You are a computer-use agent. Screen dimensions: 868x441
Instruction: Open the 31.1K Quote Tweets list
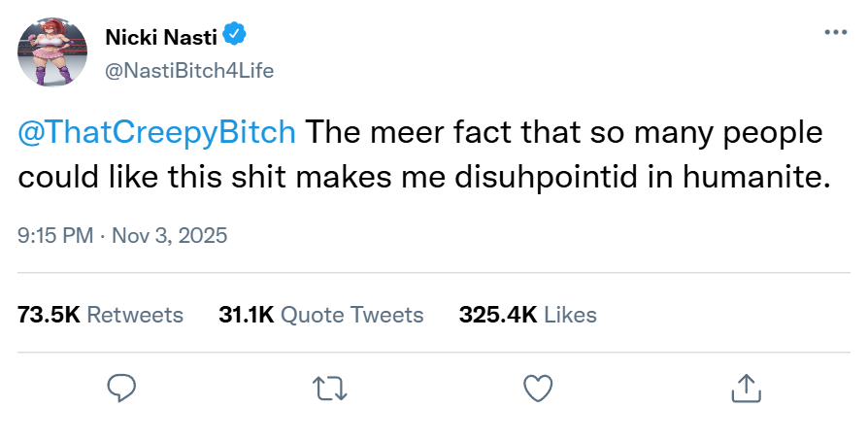(321, 315)
